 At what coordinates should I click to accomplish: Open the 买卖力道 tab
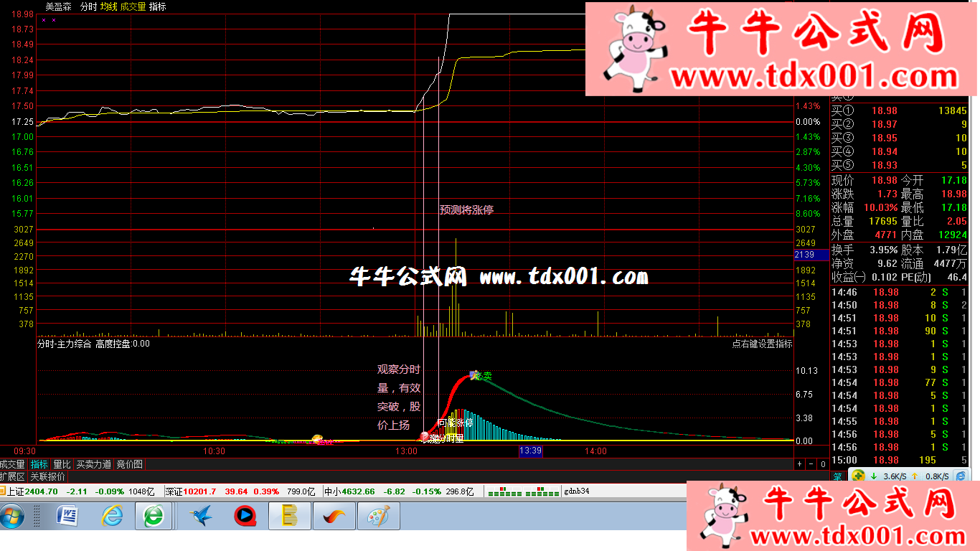pos(93,464)
